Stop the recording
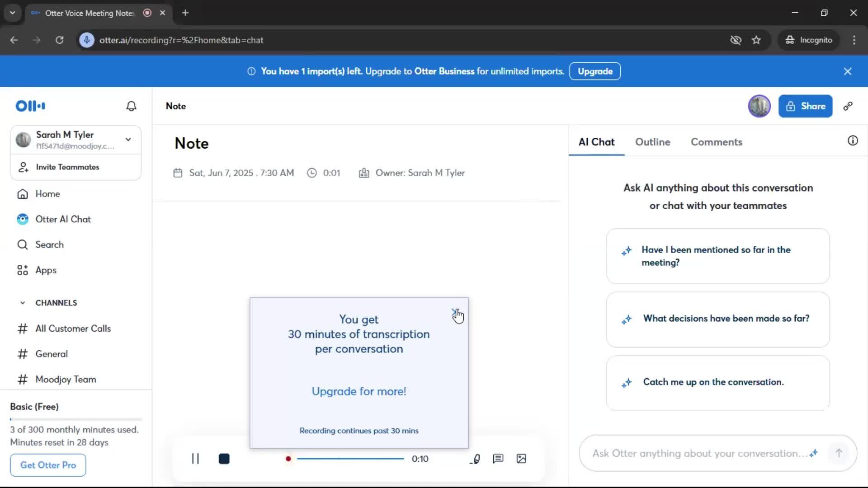868x488 pixels. tap(224, 459)
